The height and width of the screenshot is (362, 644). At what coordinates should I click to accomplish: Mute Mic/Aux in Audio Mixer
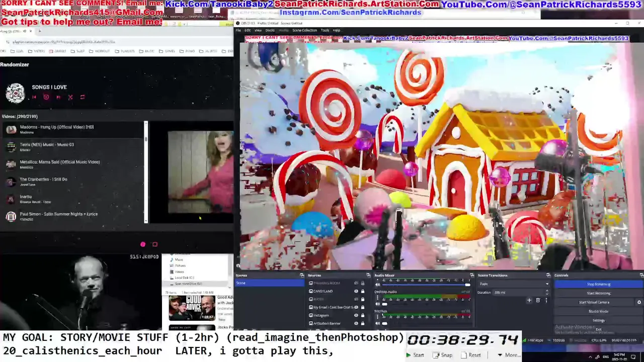pyautogui.click(x=378, y=323)
